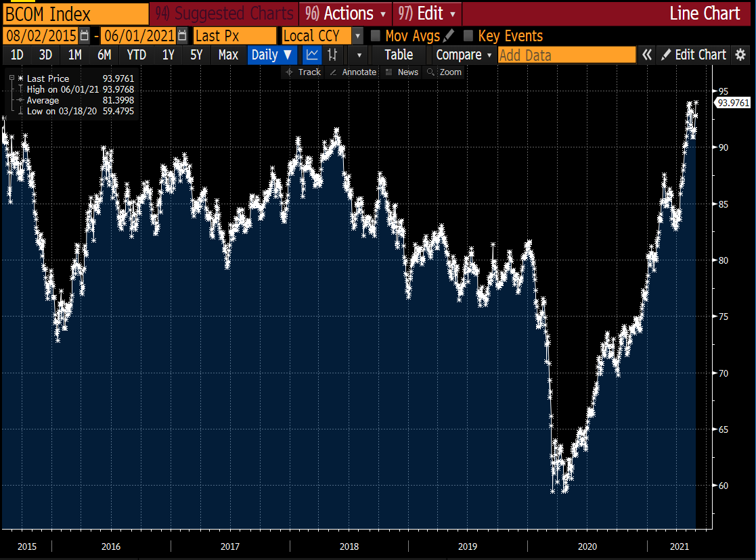Image resolution: width=756 pixels, height=560 pixels.
Task: Open chart settings gear icon
Action: 740,55
